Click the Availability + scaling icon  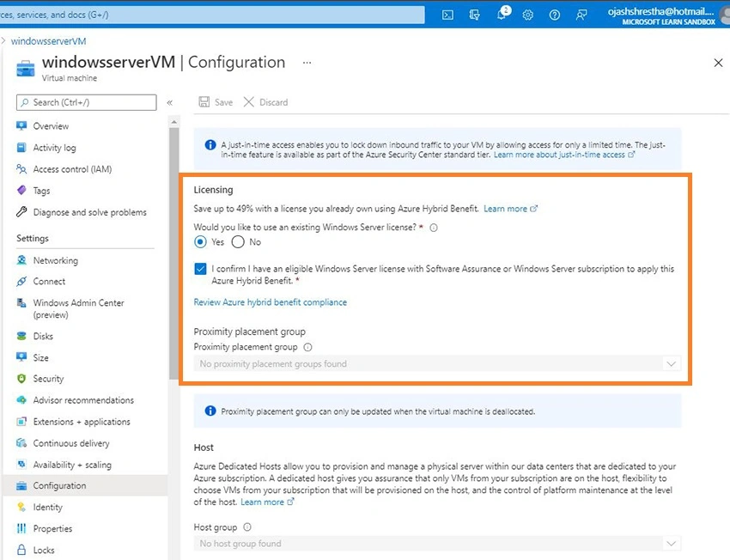(x=21, y=464)
